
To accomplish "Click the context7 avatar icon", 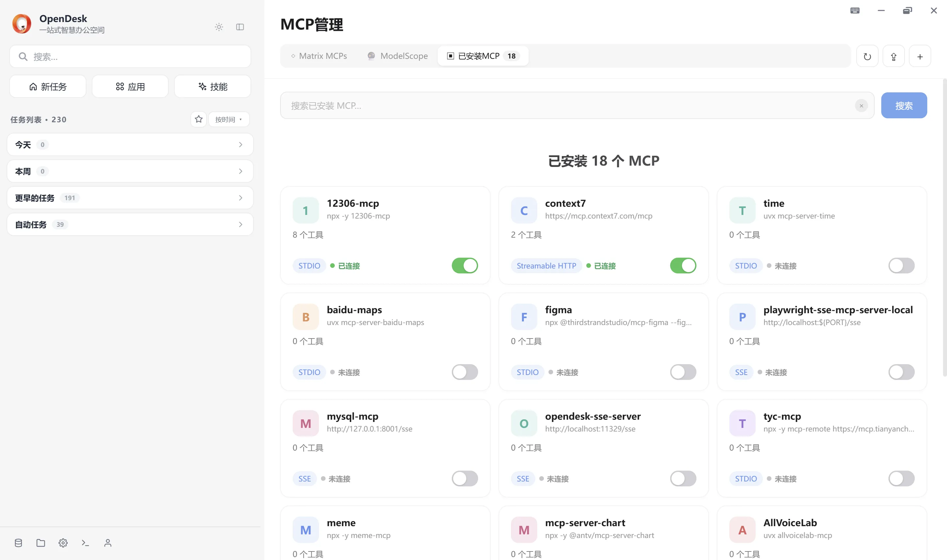I will coord(524,210).
